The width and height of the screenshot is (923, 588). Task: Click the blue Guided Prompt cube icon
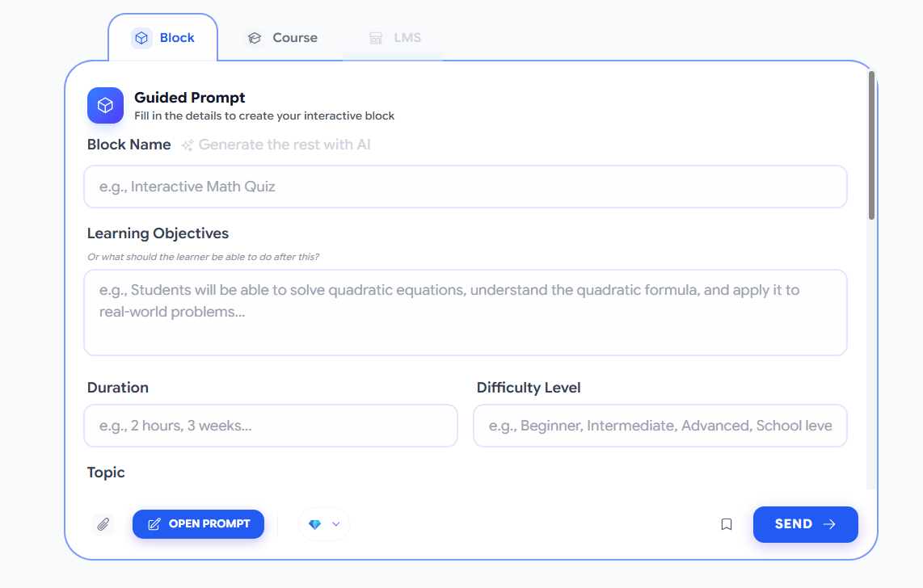point(105,106)
